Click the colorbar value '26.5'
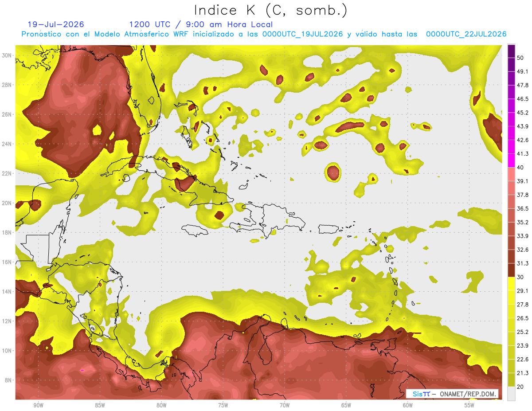This screenshot has height=411, width=532. click(x=523, y=318)
